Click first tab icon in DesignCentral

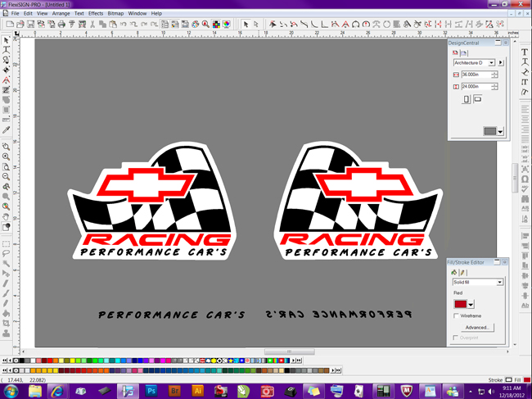455,53
